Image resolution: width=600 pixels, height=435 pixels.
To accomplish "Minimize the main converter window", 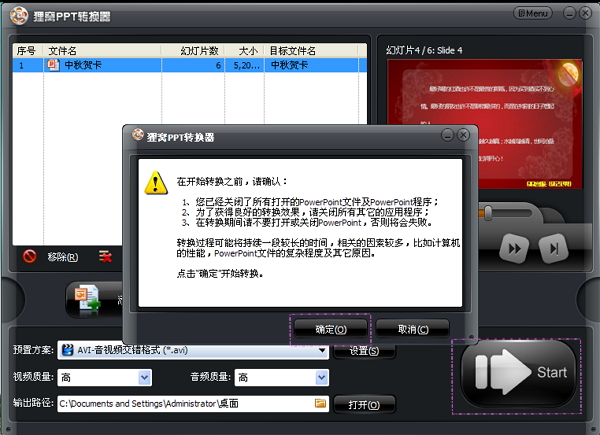I will pos(569,13).
